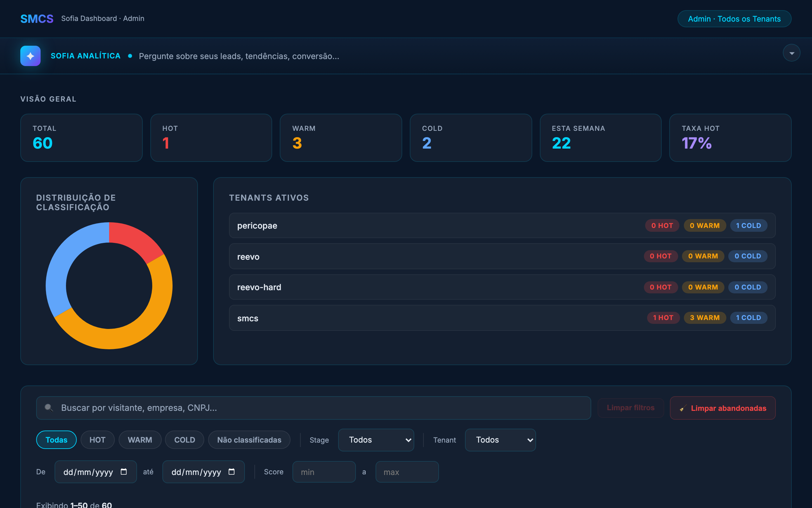The image size is (812, 508).
Task: Click the broom icon in Limpar abandonadas
Action: point(683,408)
